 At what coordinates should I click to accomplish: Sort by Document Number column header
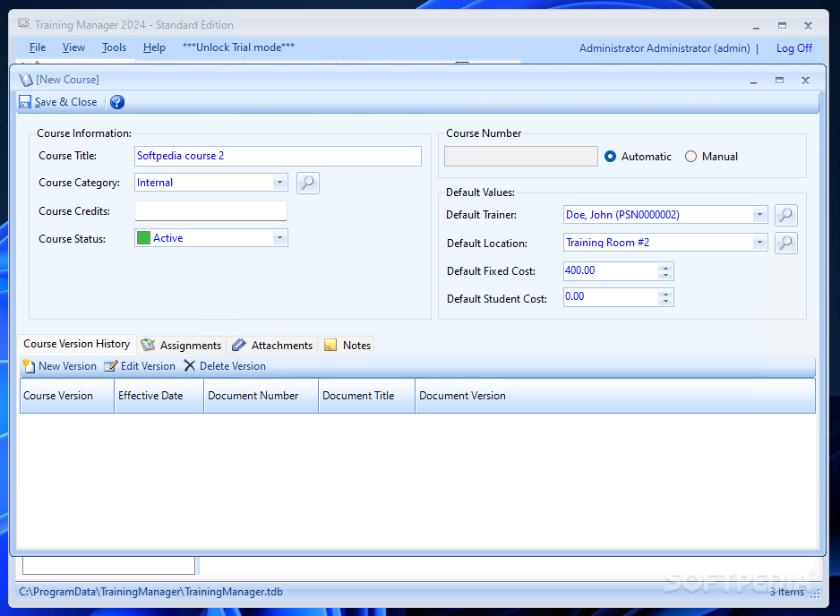261,396
